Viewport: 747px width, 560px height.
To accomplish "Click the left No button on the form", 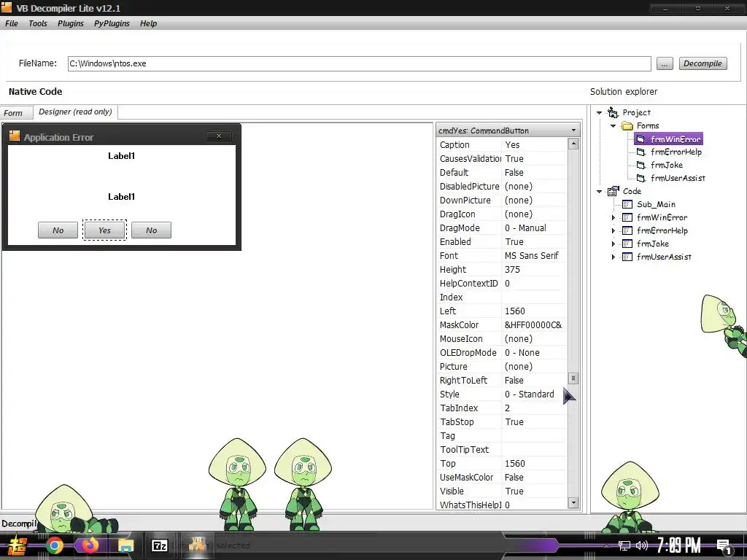I will 58,230.
